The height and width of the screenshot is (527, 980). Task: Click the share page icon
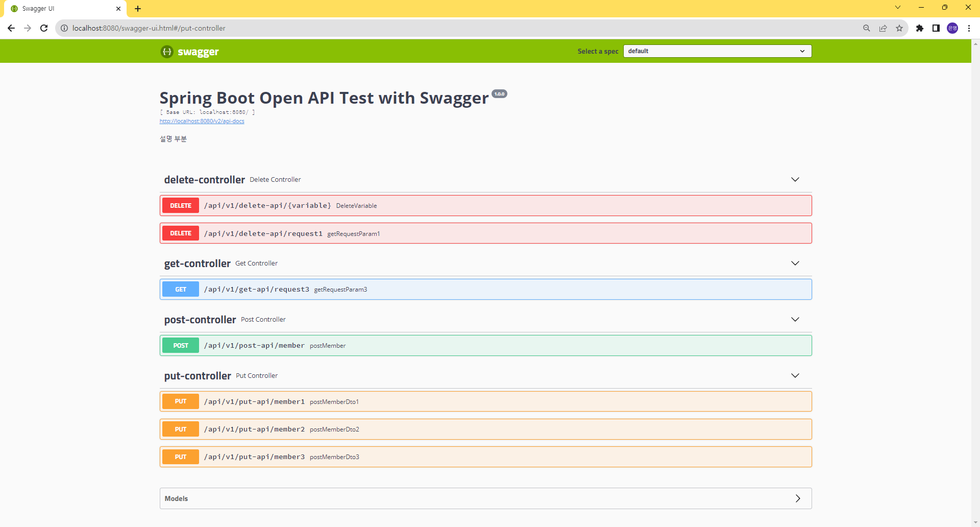883,28
